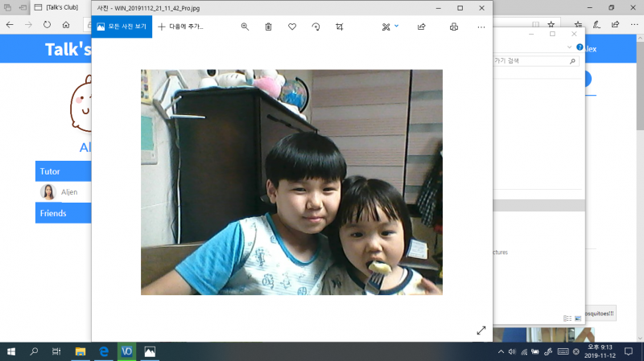Click '다음에 추가' add-to button

tap(180, 27)
